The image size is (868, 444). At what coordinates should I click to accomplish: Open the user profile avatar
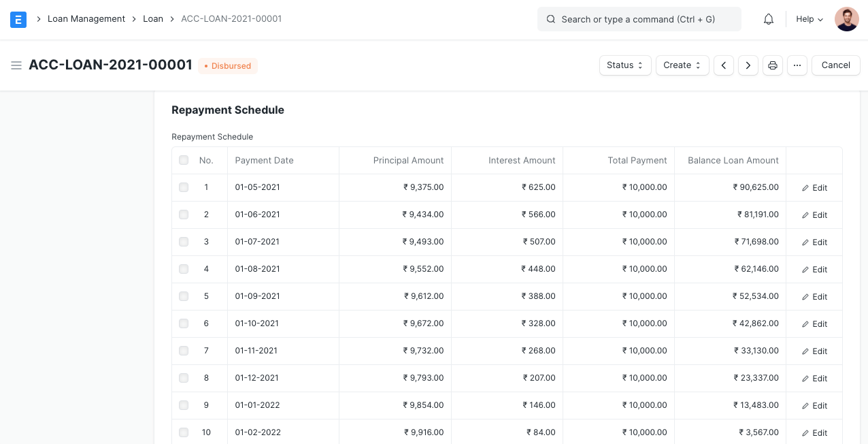pyautogui.click(x=847, y=19)
